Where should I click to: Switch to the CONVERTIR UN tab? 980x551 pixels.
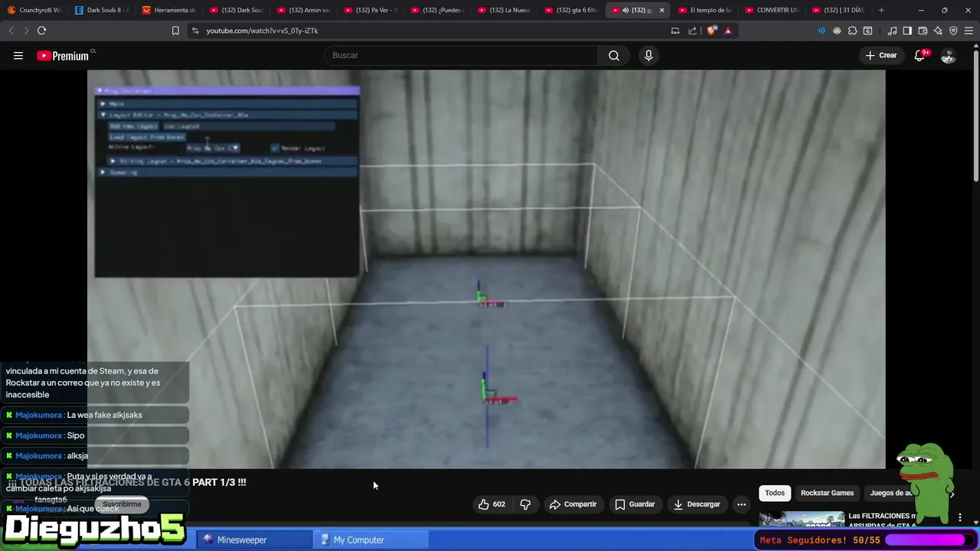[x=773, y=10]
